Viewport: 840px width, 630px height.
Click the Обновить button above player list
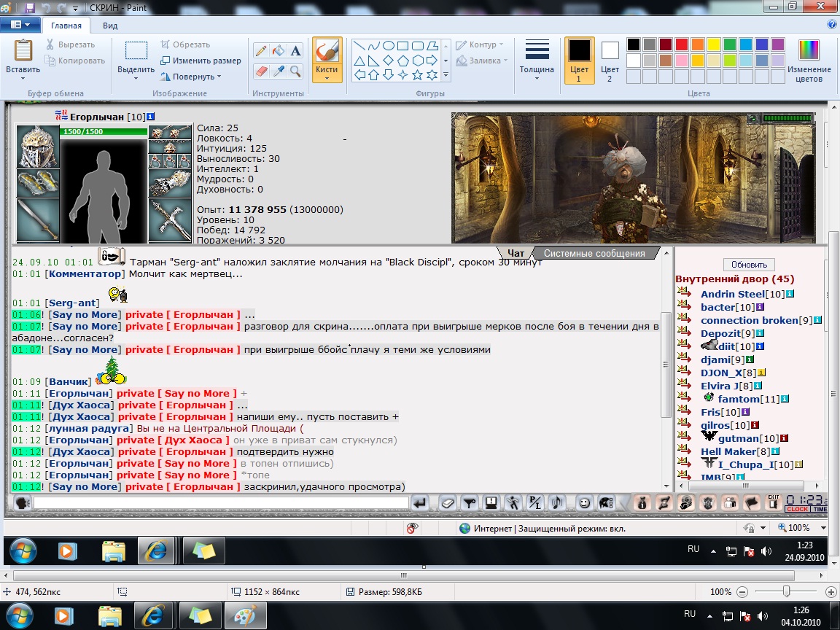coord(749,265)
